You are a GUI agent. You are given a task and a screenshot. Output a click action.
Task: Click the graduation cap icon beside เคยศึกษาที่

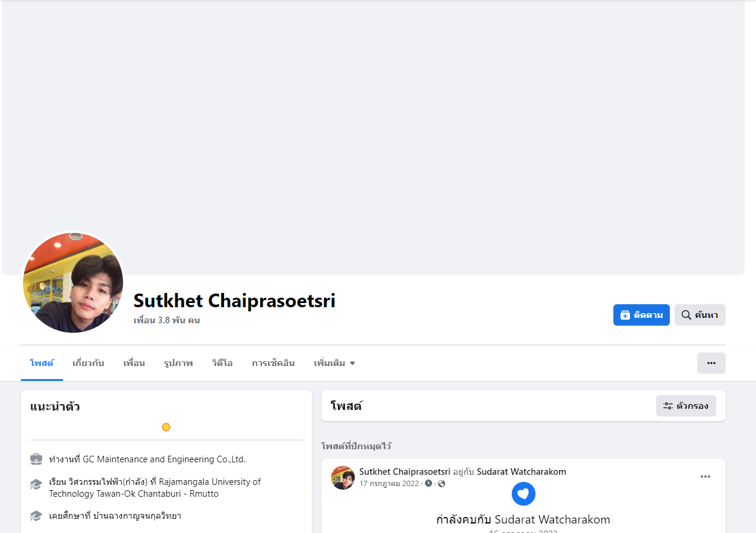(x=36, y=516)
